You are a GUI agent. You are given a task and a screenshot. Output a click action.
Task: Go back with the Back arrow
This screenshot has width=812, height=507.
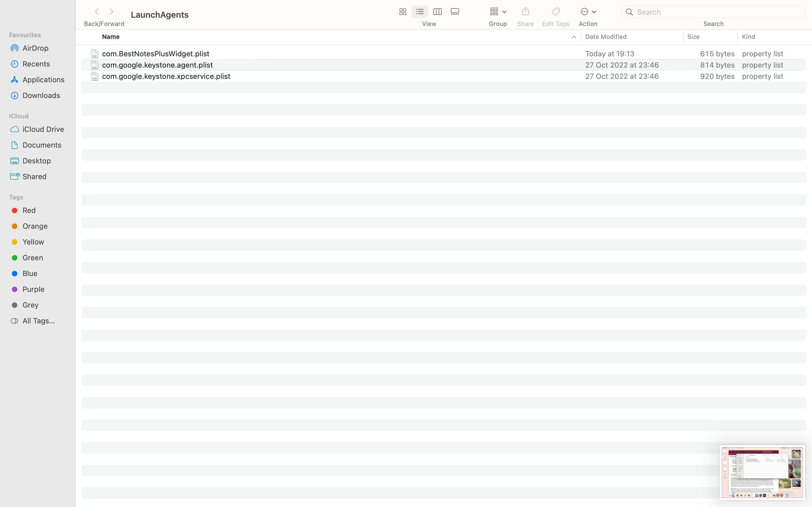click(x=97, y=12)
